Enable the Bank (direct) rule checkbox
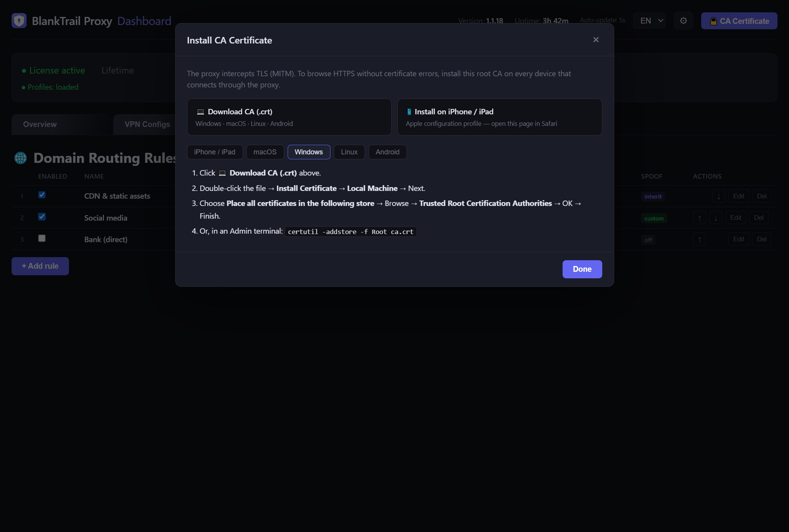Viewport: 789px width, 532px height. click(42, 238)
